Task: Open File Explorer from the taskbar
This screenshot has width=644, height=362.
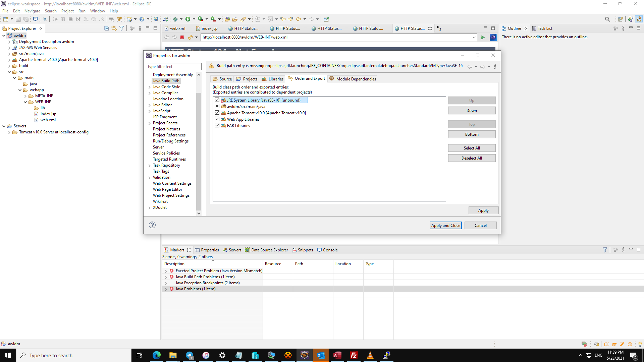Action: (173, 355)
